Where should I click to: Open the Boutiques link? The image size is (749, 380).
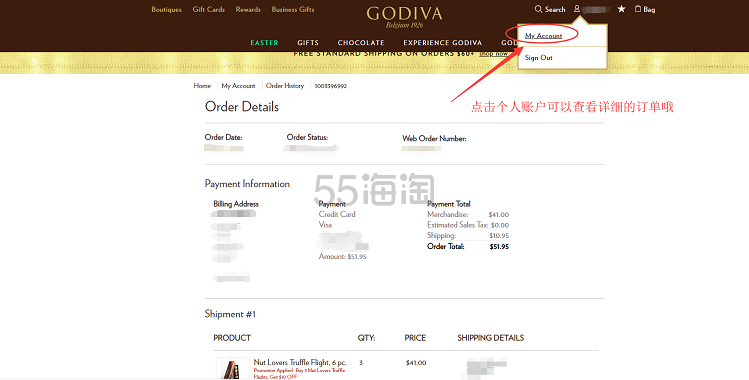tap(166, 10)
